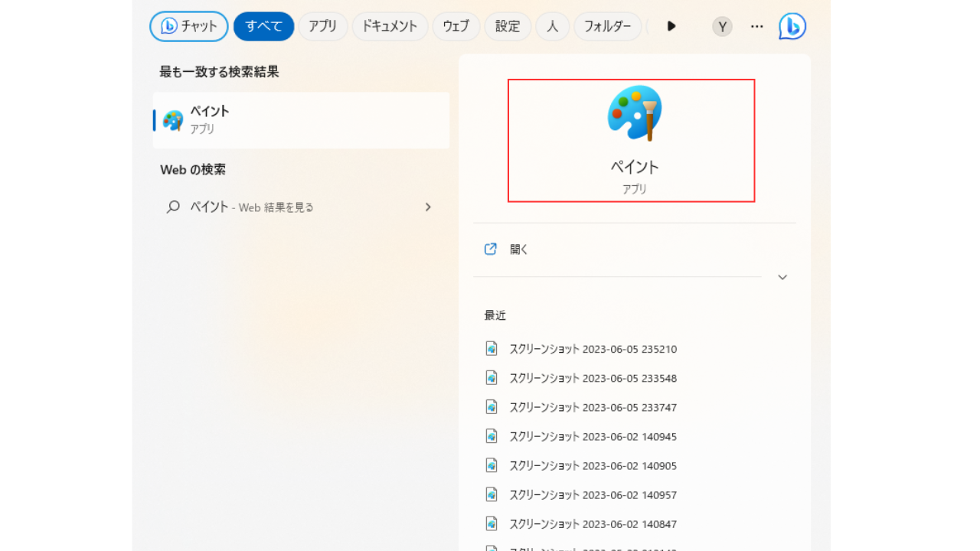Click file icon of スクリーンショット 2023-06-05 233747
This screenshot has width=980, height=551.
point(492,406)
